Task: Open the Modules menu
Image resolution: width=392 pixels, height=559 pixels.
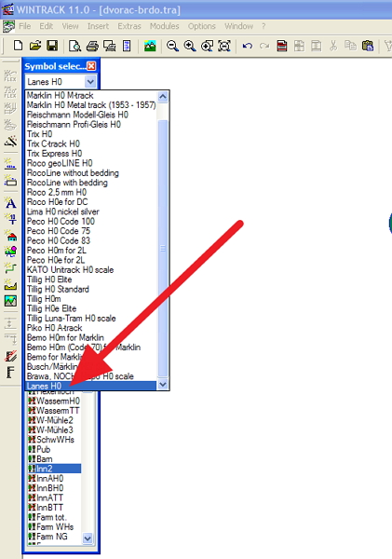Action: [x=164, y=26]
